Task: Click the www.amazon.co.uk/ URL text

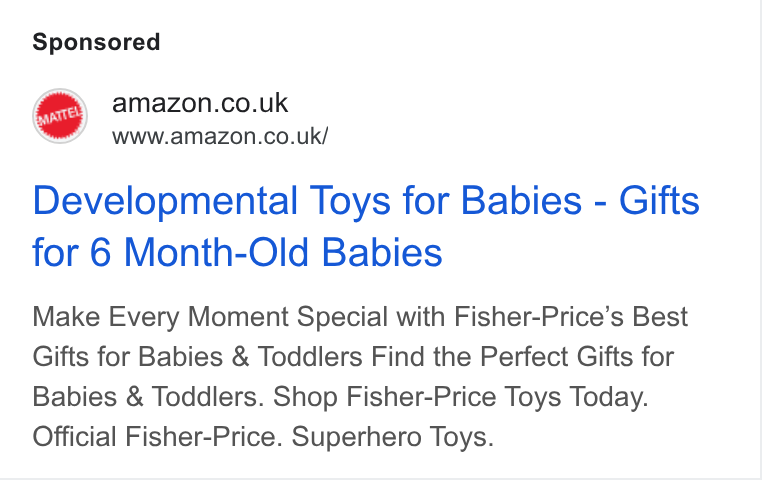Action: pos(220,136)
